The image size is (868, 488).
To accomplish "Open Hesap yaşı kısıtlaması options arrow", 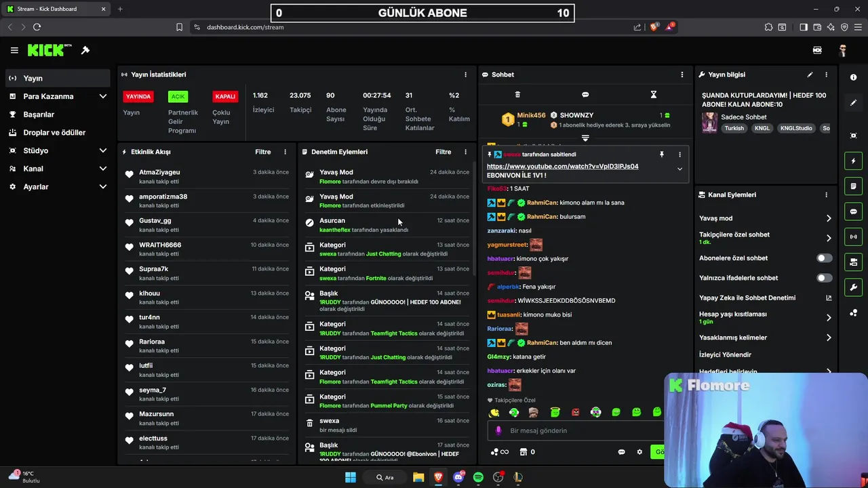I will pos(828,317).
